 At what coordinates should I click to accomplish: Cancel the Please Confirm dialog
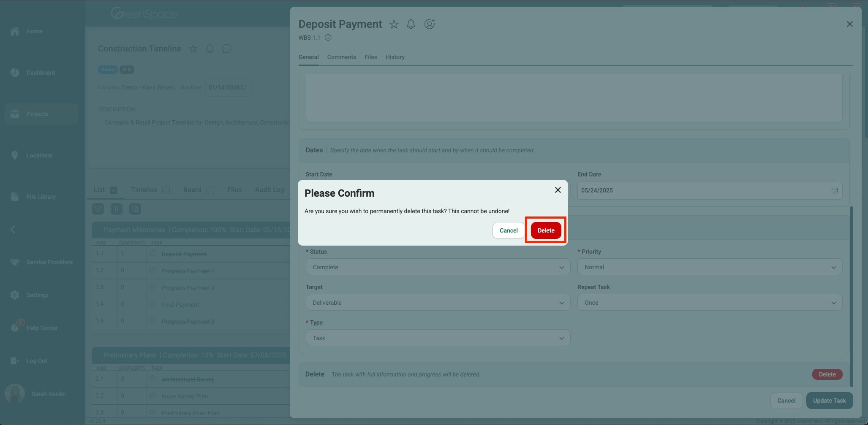(509, 230)
